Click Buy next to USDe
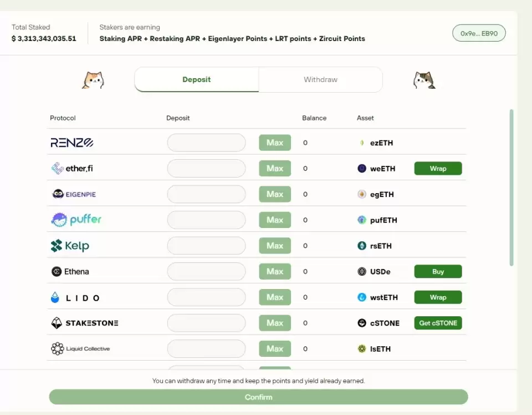 pos(438,271)
